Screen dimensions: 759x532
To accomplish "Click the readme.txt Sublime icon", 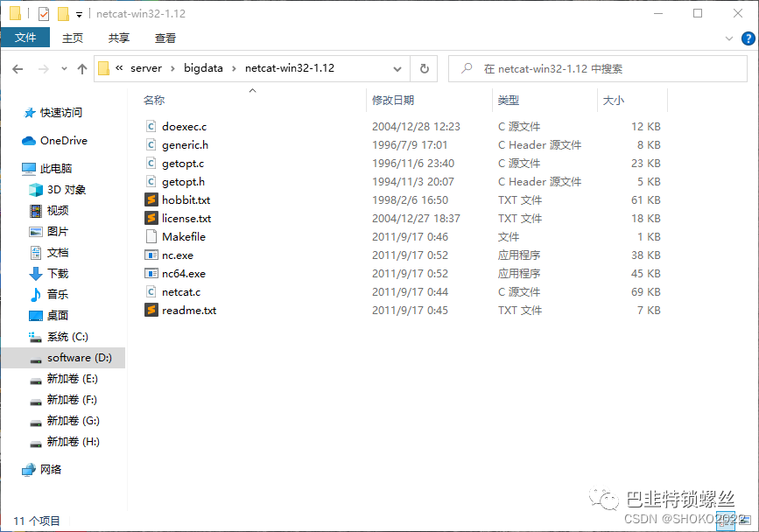I will coord(151,310).
